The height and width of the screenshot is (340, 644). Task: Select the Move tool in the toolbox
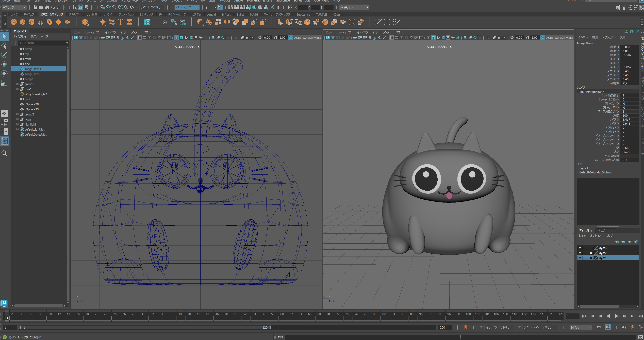click(4, 64)
